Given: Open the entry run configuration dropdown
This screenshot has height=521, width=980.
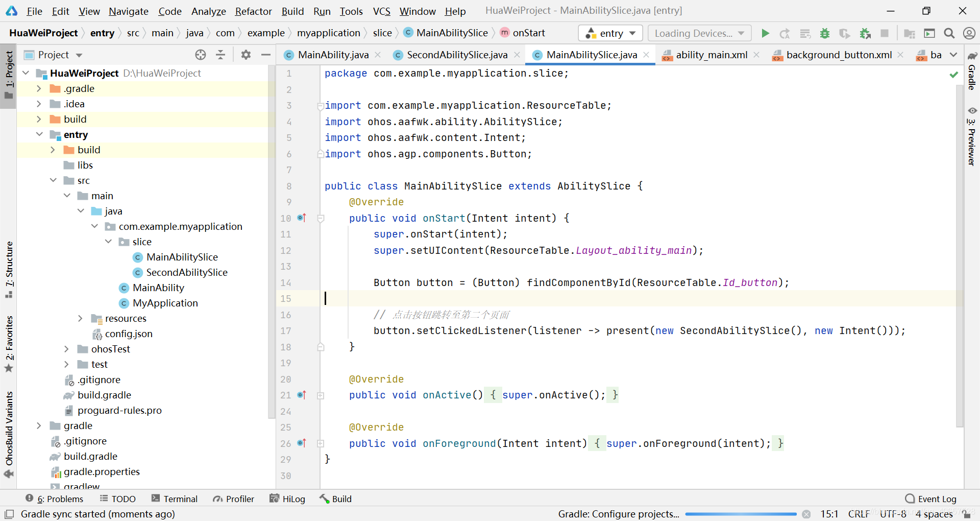Looking at the screenshot, I should click(610, 33).
